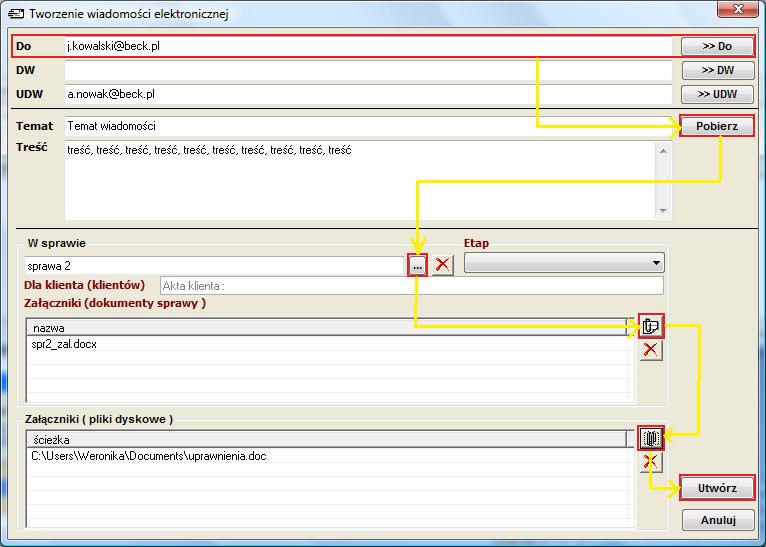Remove disk file attachment with red X
This screenshot has height=547, width=766.
tap(651, 462)
